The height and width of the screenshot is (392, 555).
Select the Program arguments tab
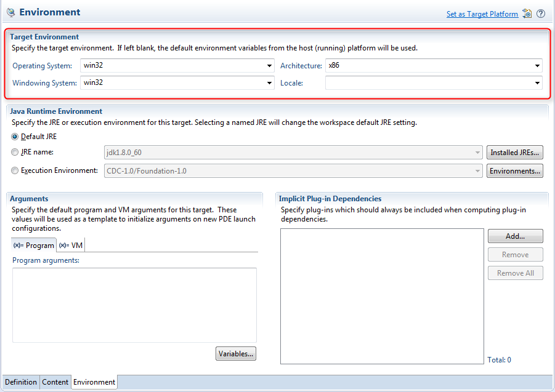click(34, 246)
